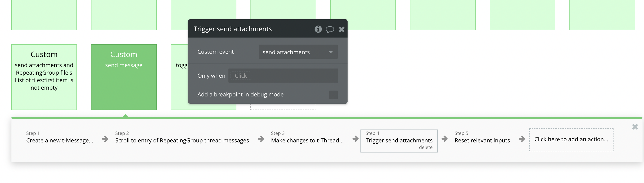Click the Only when condition field
Image resolution: width=644 pixels, height=183 pixels.
tap(283, 76)
